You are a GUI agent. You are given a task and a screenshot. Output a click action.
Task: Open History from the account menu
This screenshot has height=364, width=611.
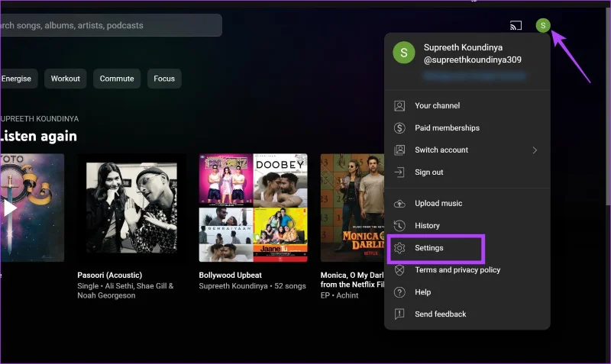[467, 225]
